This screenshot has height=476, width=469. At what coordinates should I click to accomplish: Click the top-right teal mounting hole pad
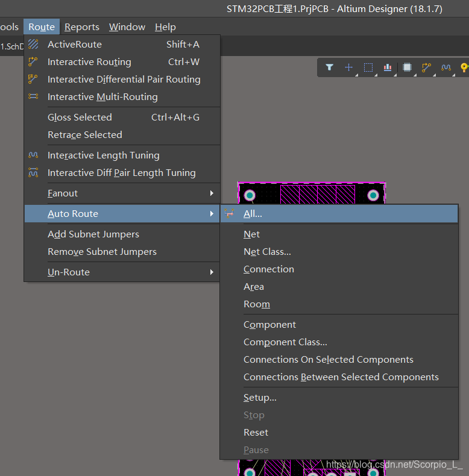pos(373,195)
